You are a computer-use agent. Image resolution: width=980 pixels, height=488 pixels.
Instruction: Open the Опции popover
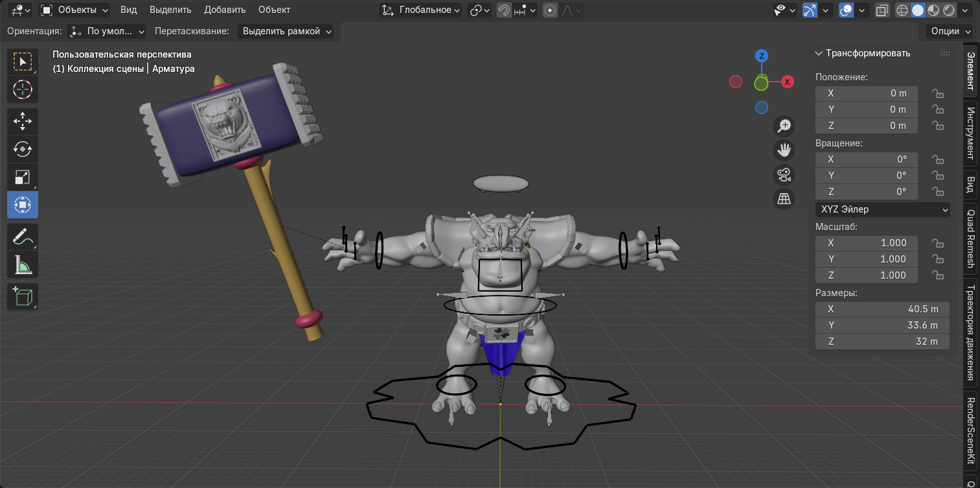(948, 31)
